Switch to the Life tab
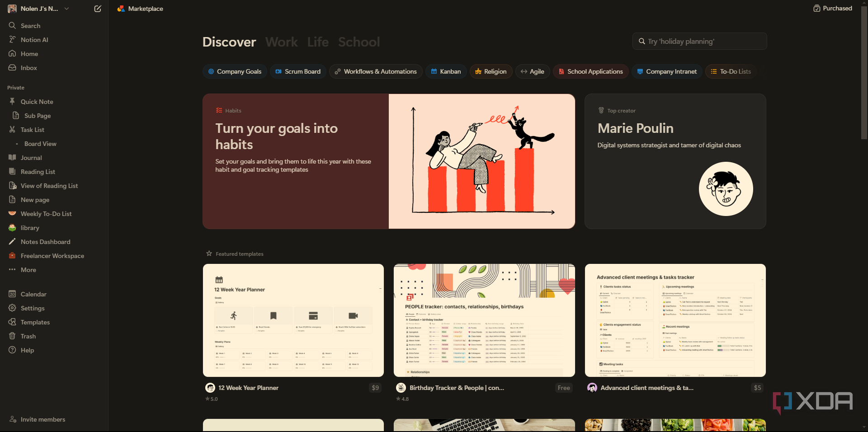 coord(318,42)
